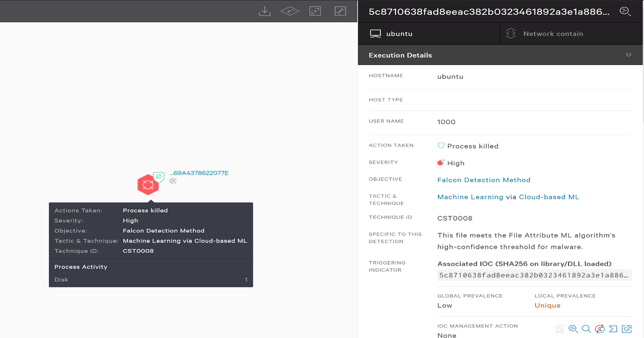Click the layered diamond view icon in toolbar
This screenshot has width=644, height=338.
pos(290,11)
